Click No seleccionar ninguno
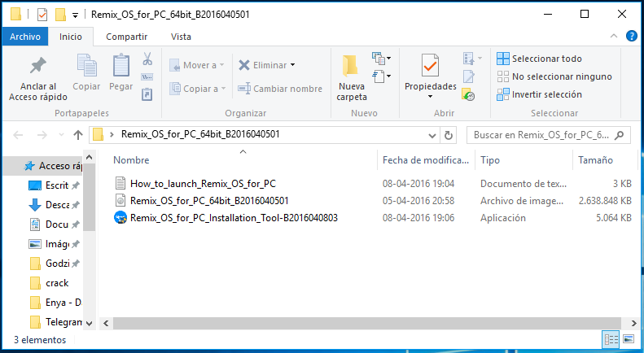Image resolution: width=644 pixels, height=353 pixels. click(554, 76)
